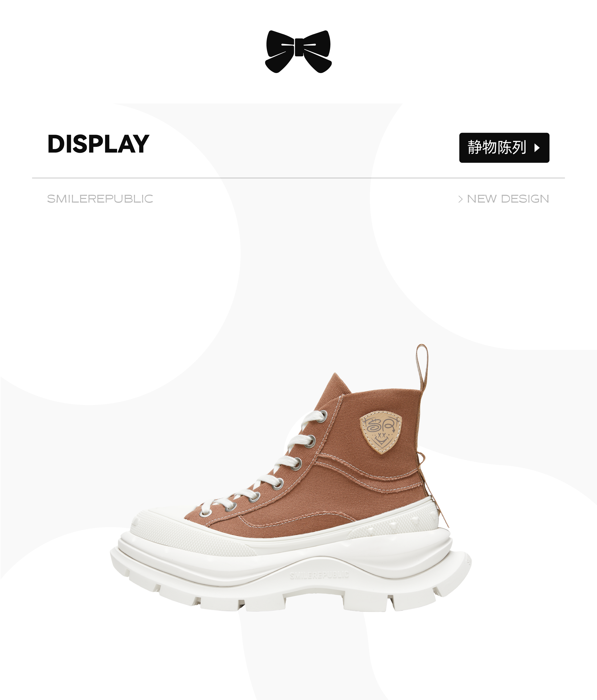The width and height of the screenshot is (597, 700).
Task: Click the NEW DESIGN link text
Action: pos(508,199)
